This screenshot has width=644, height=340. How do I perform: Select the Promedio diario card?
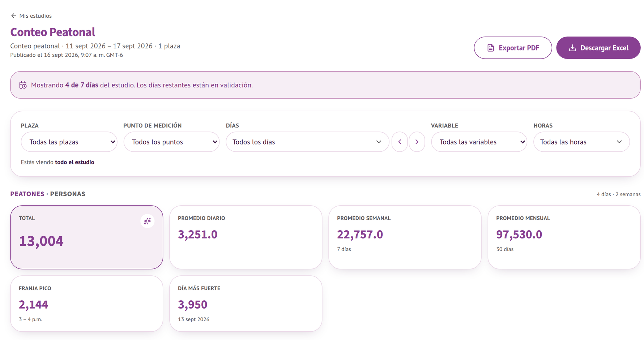[x=246, y=237]
